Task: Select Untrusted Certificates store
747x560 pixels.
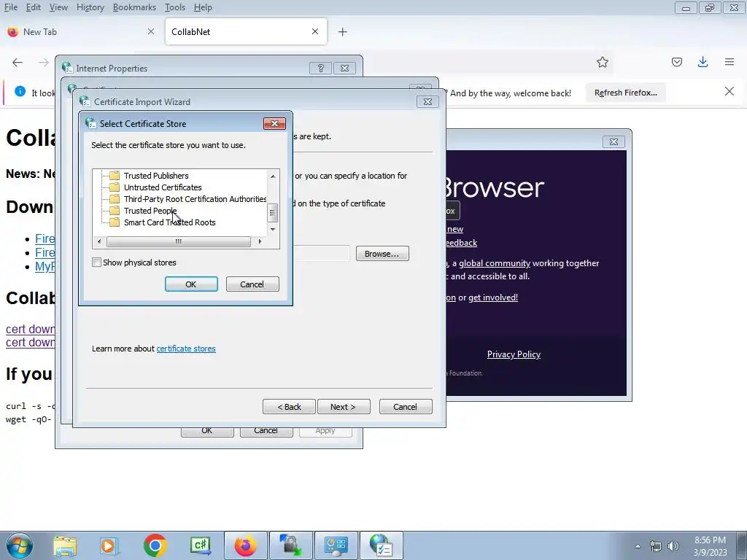Action: click(x=163, y=187)
